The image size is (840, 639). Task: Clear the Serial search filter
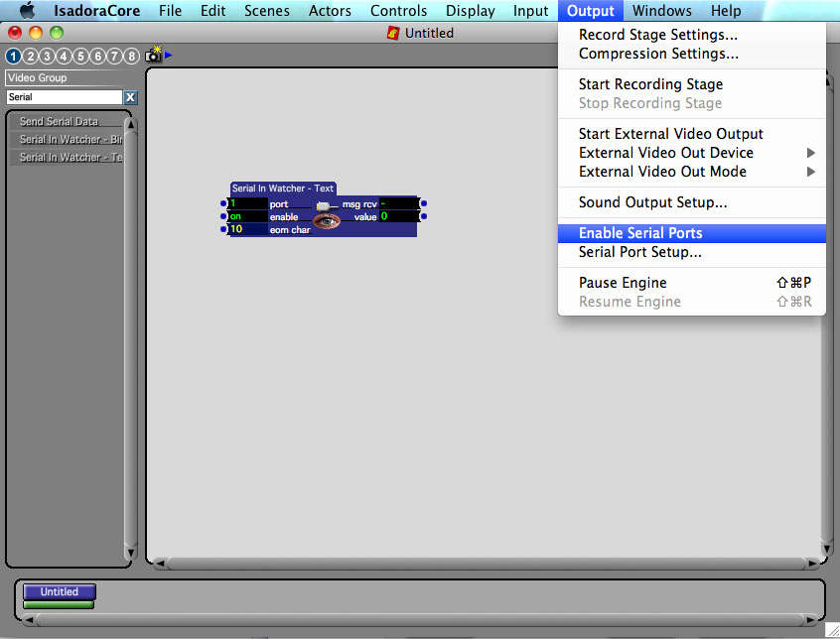[x=130, y=97]
